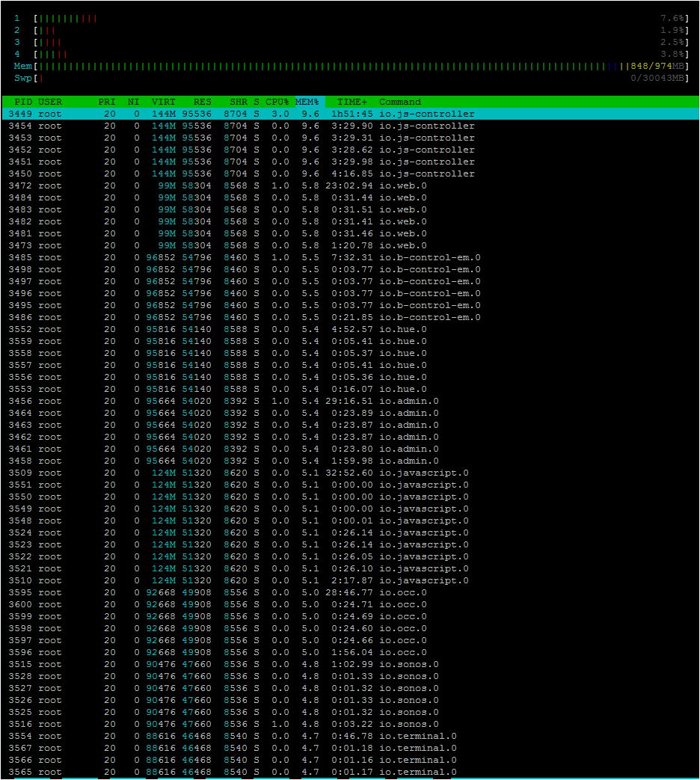
Task: Select PID 3472 io.web.0 row
Action: pyautogui.click(x=350, y=185)
